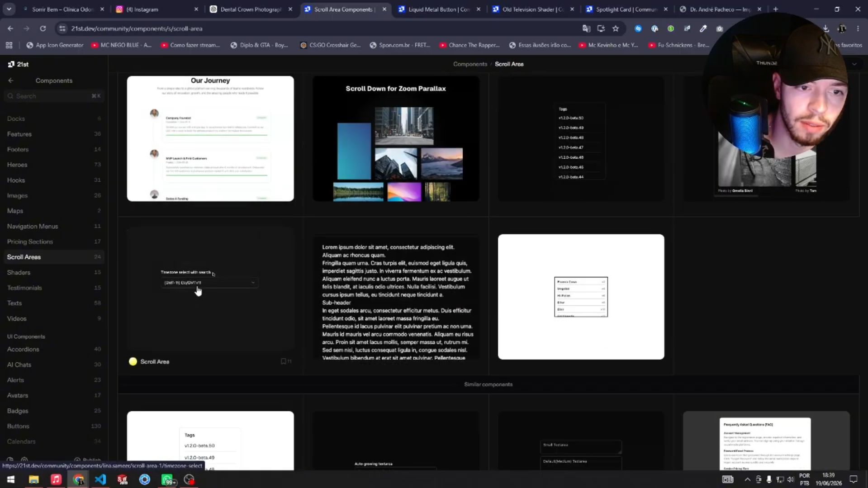Show hidden system tray icons
The image size is (868, 488).
tap(747, 479)
